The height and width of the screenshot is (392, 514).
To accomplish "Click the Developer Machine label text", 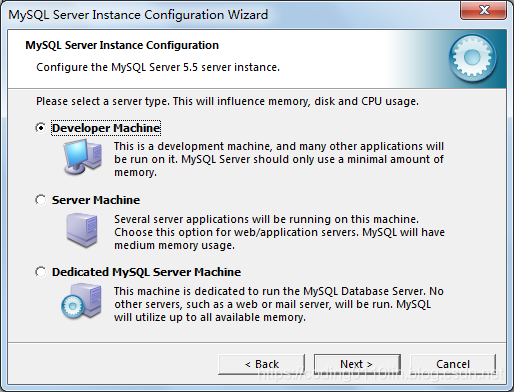I will [106, 128].
